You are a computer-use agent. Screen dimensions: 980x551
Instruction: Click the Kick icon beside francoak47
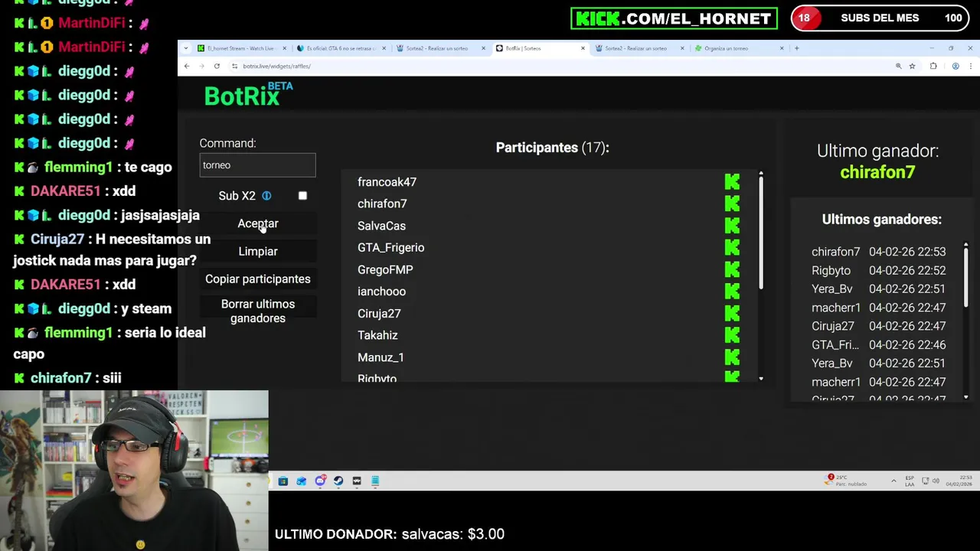tap(732, 182)
